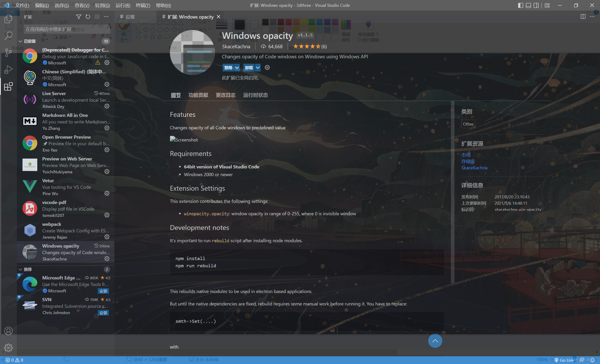Click the refresh extensions icon
The height and width of the screenshot is (364, 600).
(x=88, y=17)
